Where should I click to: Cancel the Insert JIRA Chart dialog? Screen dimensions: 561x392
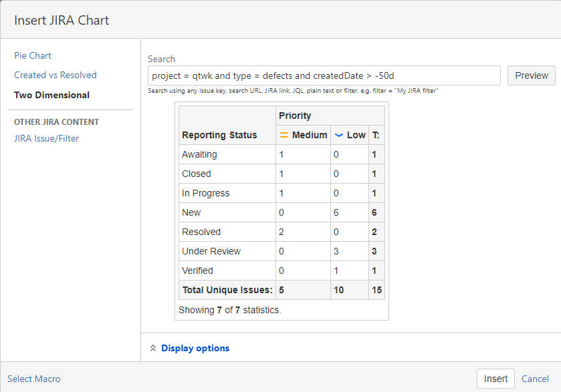tap(535, 379)
